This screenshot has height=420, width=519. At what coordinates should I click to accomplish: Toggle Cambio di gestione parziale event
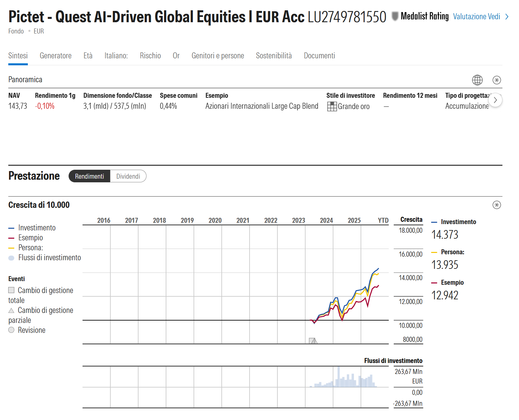(x=41, y=315)
